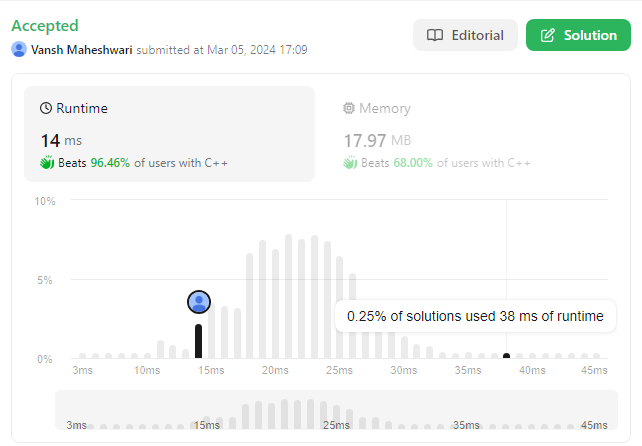Click the Editorial book icon
Image resolution: width=642 pixels, height=446 pixels.
click(435, 35)
